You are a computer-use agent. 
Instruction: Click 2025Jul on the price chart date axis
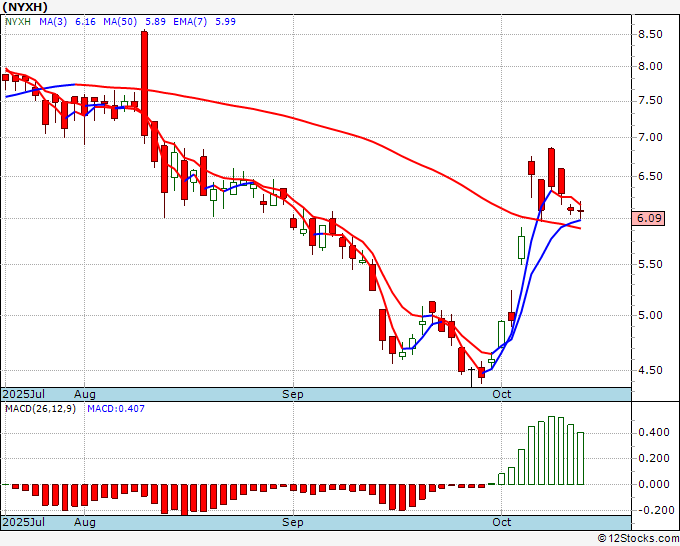24,394
